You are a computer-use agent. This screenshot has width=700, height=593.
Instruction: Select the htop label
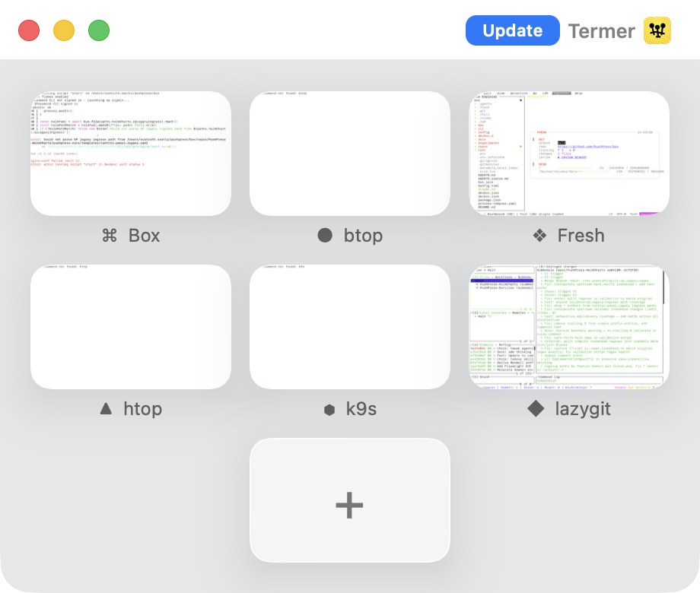pos(143,409)
